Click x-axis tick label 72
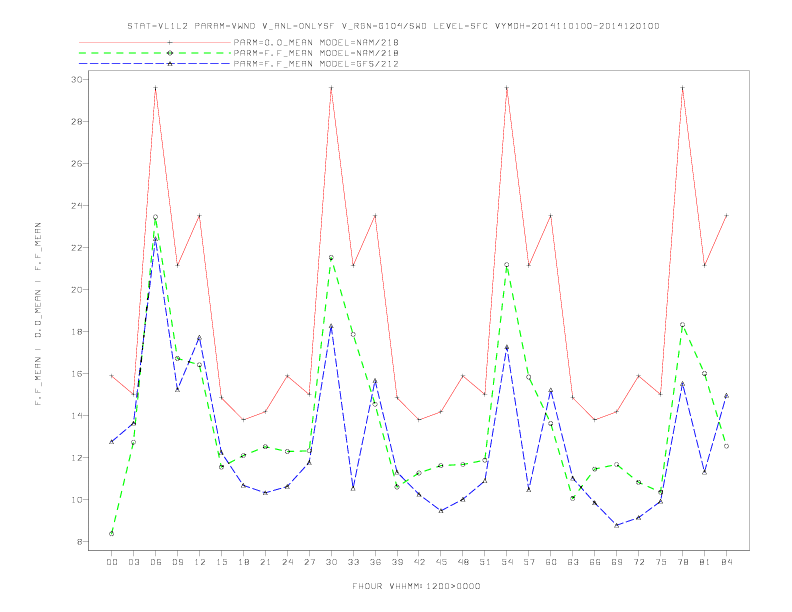 [x=638, y=562]
